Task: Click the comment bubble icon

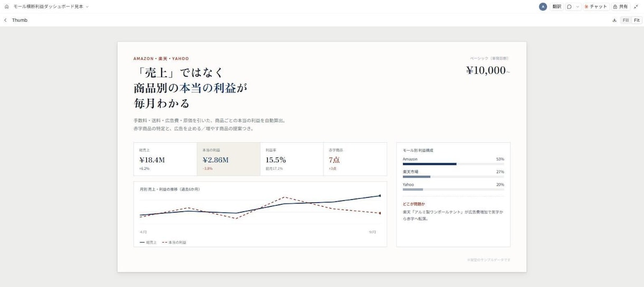Action: [570, 7]
